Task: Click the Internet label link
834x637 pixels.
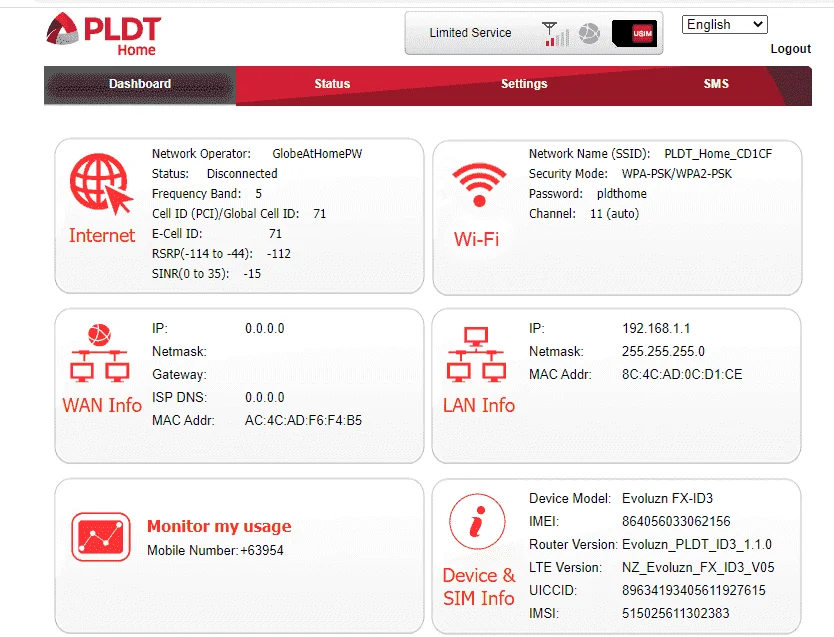Action: [102, 235]
